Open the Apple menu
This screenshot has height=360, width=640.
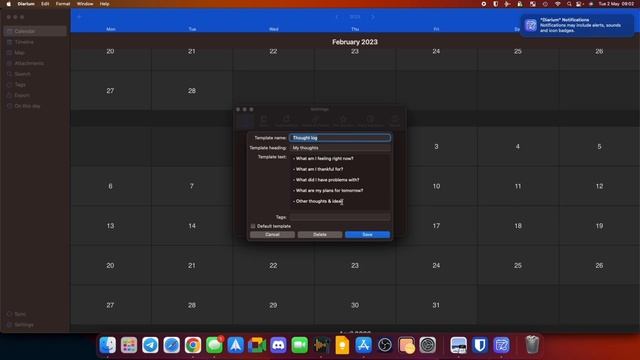coord(9,4)
